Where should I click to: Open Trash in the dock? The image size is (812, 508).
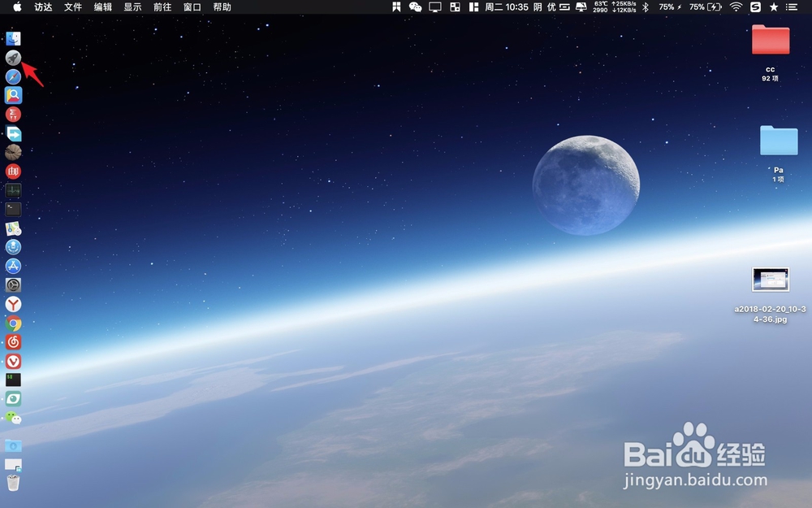click(x=13, y=483)
